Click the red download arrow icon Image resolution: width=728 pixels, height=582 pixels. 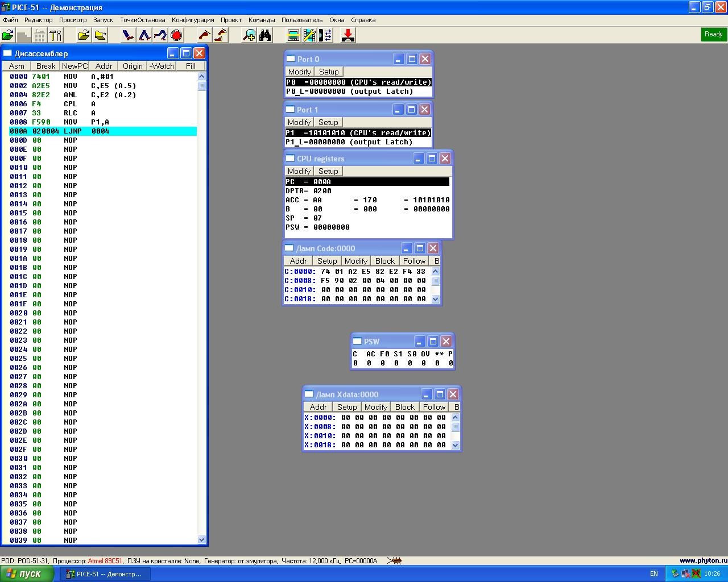tap(348, 35)
